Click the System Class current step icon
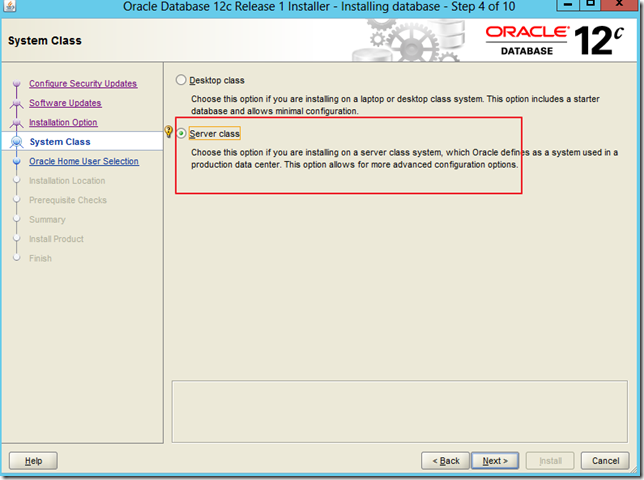 (x=16, y=142)
